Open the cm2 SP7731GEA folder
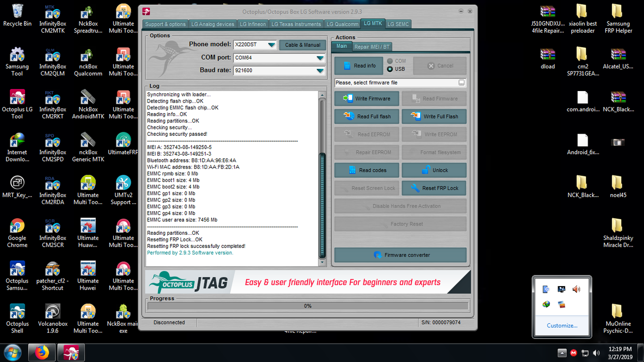The height and width of the screenshot is (362, 644). (x=582, y=62)
